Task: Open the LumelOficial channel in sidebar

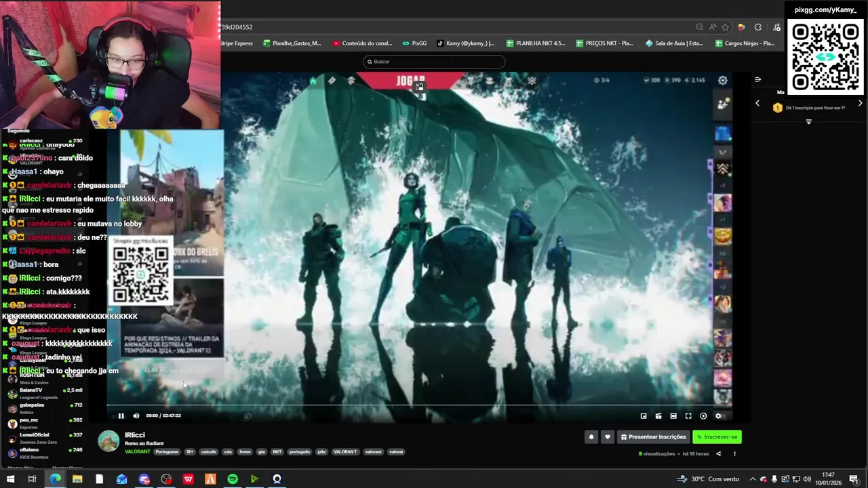Action: pos(44,438)
